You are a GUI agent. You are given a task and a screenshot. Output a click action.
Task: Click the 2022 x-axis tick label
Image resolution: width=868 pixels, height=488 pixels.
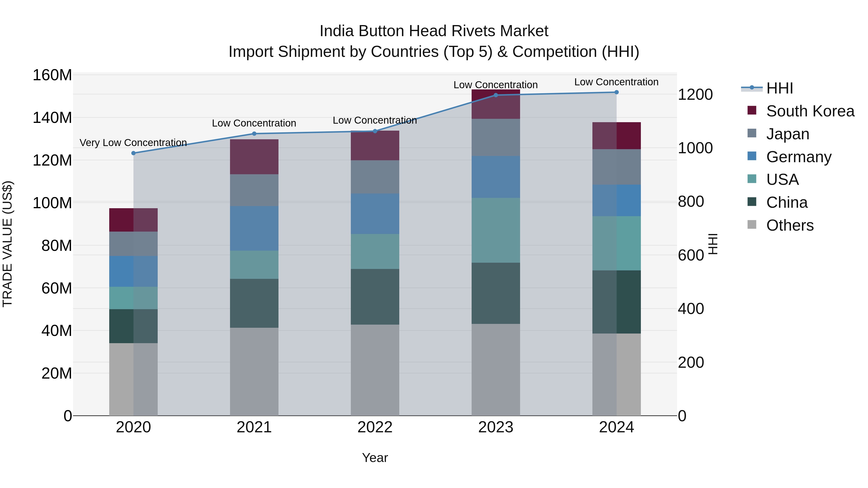click(x=375, y=427)
